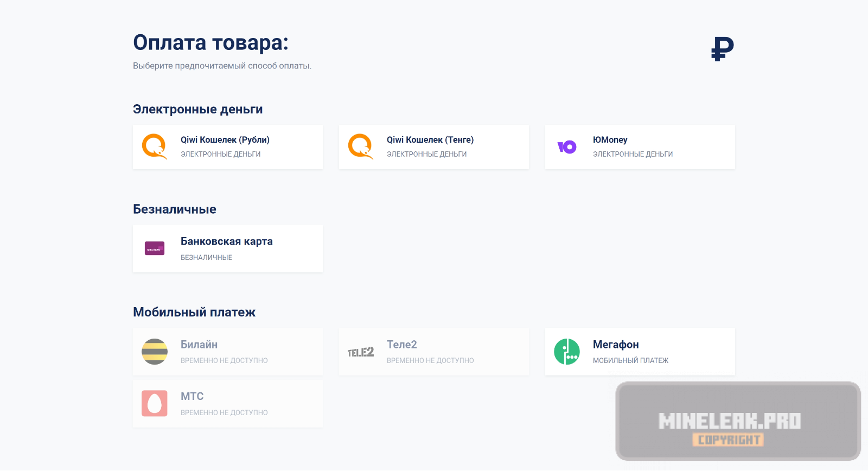Click the orange COPYRIGHT badge
Viewport: 868px width, 471px height.
[728, 440]
